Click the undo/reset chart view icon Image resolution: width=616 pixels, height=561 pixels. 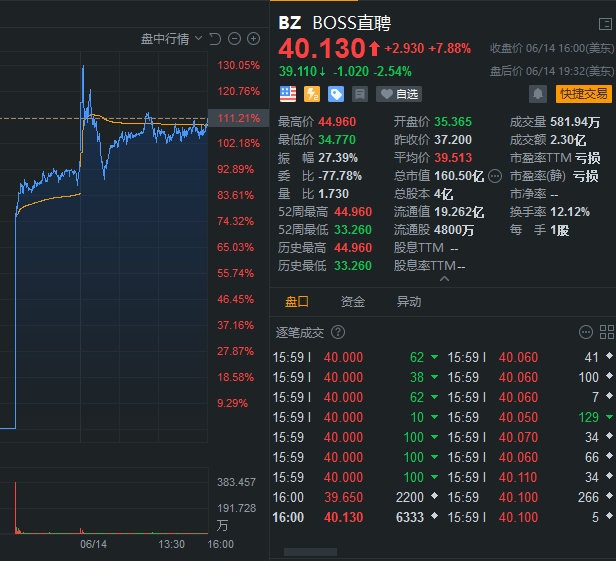click(215, 39)
